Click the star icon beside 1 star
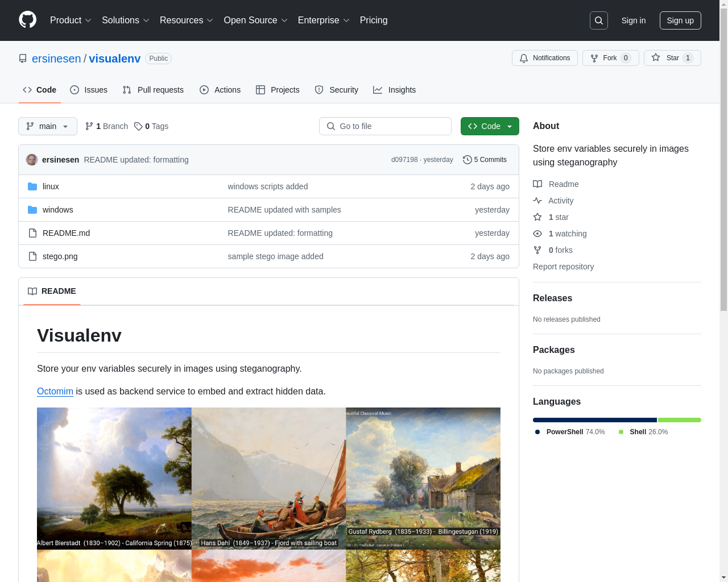This screenshot has width=728, height=582. click(537, 217)
